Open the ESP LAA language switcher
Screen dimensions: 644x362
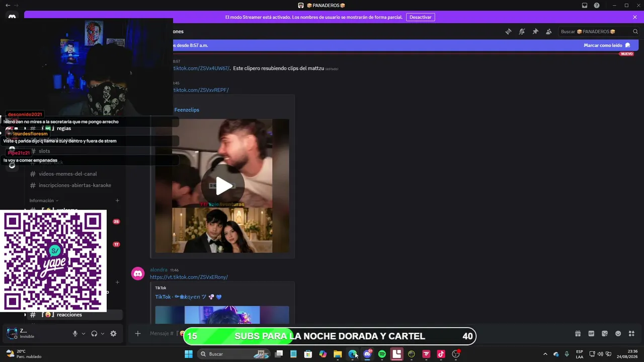(580, 354)
